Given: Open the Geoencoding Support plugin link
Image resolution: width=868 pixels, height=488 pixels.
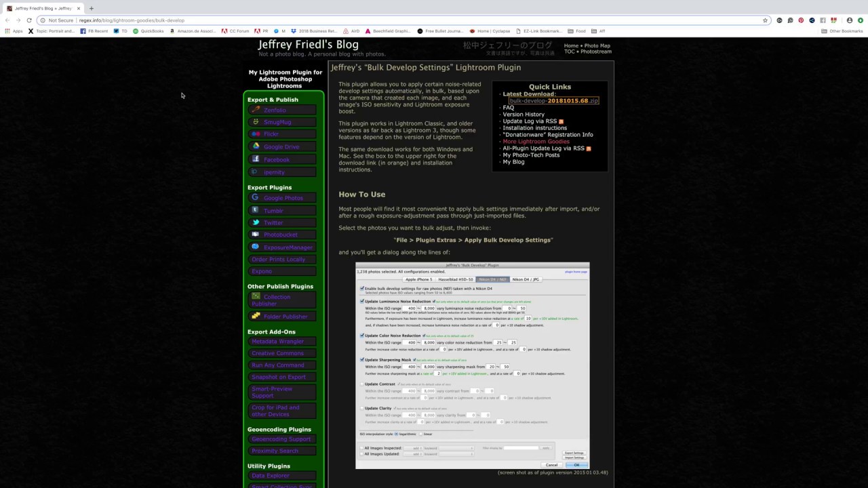Looking at the screenshot, I should coord(281,439).
